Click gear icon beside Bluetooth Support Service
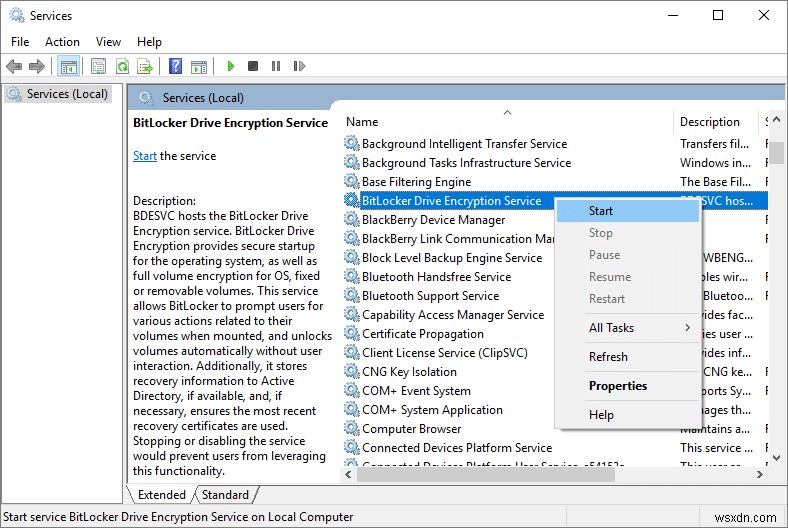The width and height of the screenshot is (788, 528). (x=351, y=295)
